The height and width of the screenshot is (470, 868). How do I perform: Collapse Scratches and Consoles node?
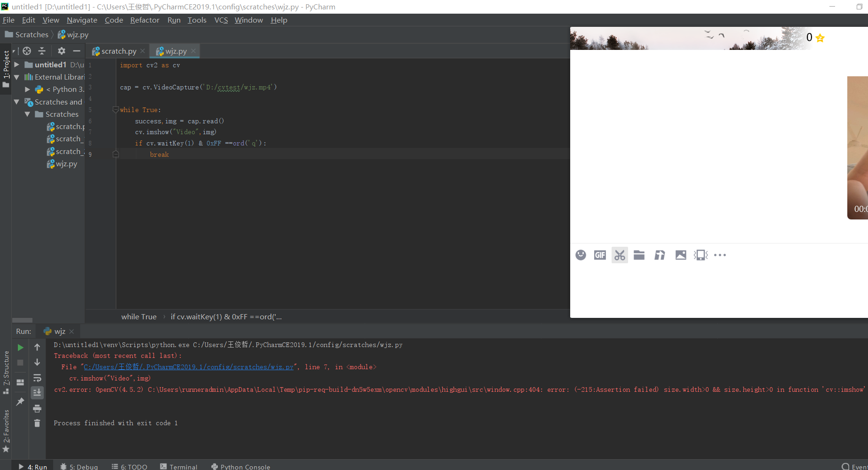click(17, 102)
